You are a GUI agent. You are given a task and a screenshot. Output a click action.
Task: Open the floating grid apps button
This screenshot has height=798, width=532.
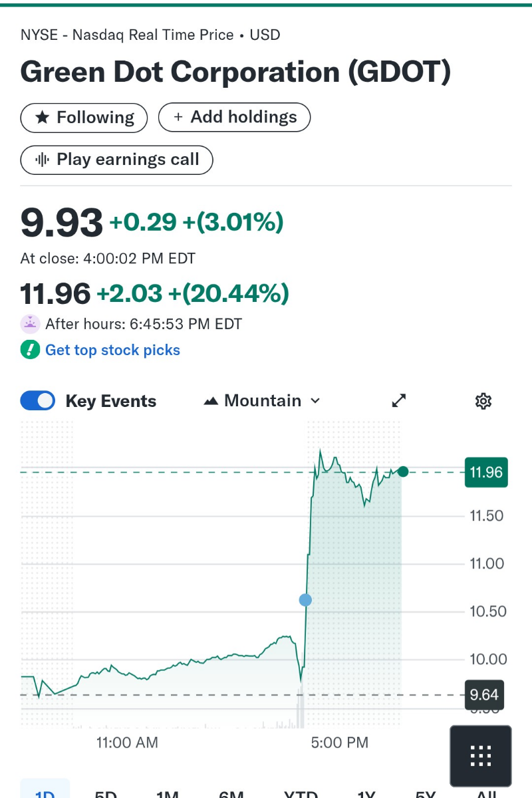(x=480, y=756)
